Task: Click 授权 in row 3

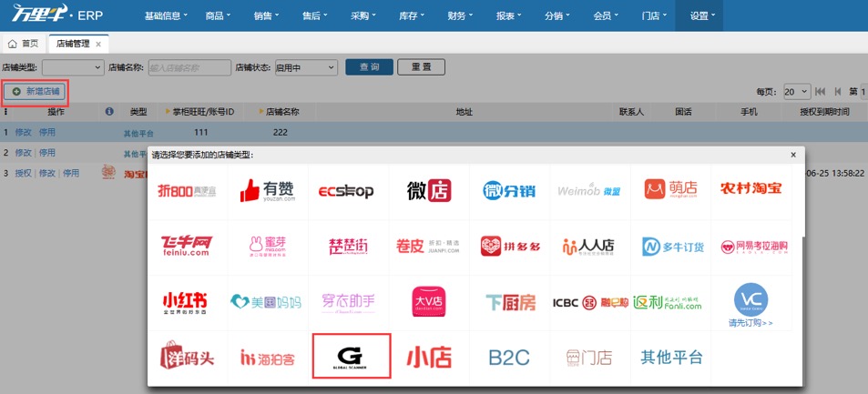Action: (24, 173)
